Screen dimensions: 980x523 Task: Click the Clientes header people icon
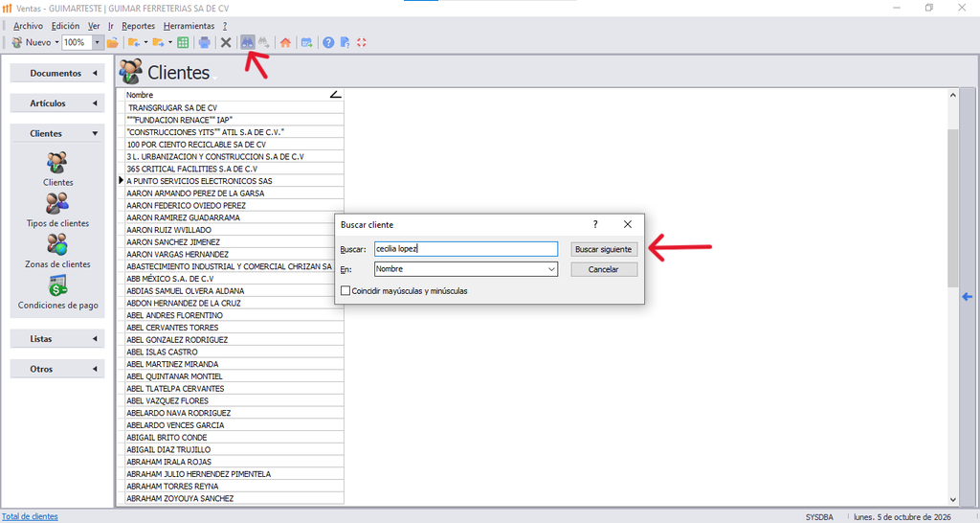click(x=130, y=72)
